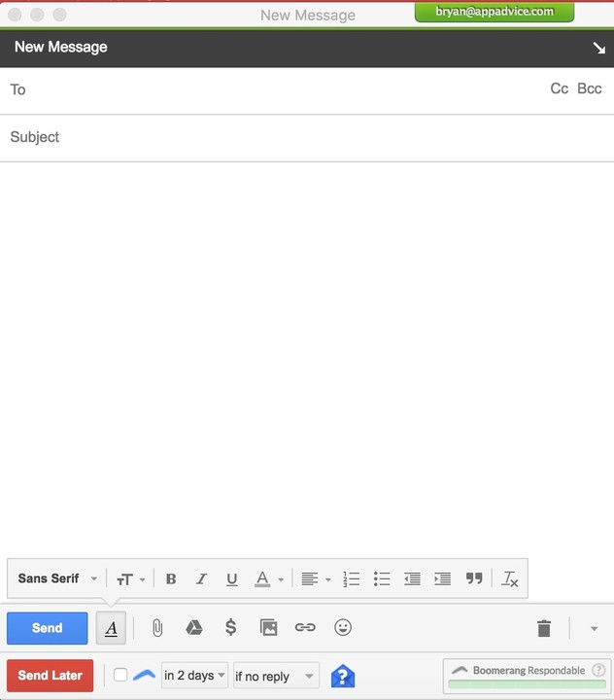Open more options arrow beside trash
The width and height of the screenshot is (614, 700).
[x=594, y=629]
